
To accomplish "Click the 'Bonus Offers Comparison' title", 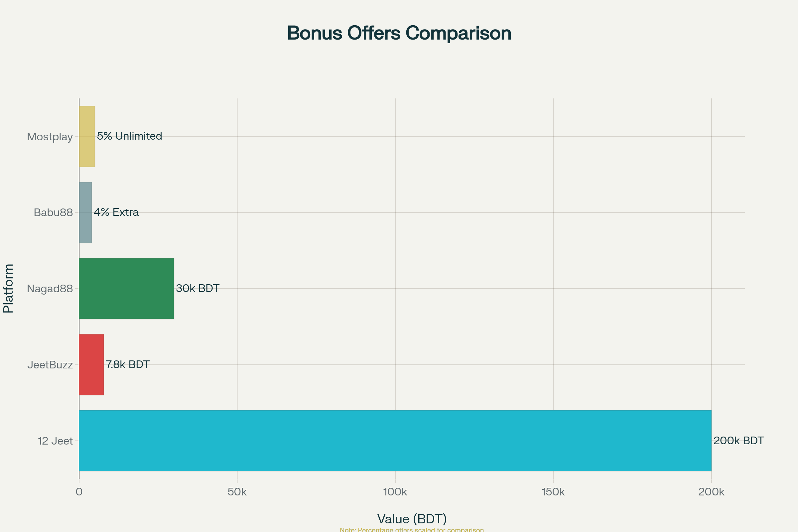I will pos(399,33).
